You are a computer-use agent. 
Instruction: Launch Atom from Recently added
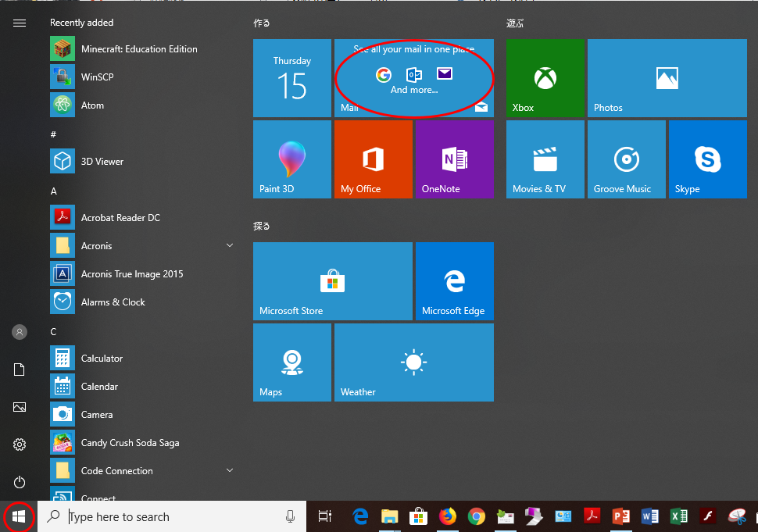(x=144, y=105)
